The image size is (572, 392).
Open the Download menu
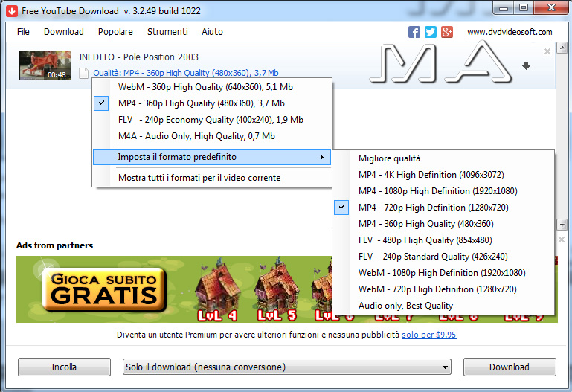tap(64, 32)
